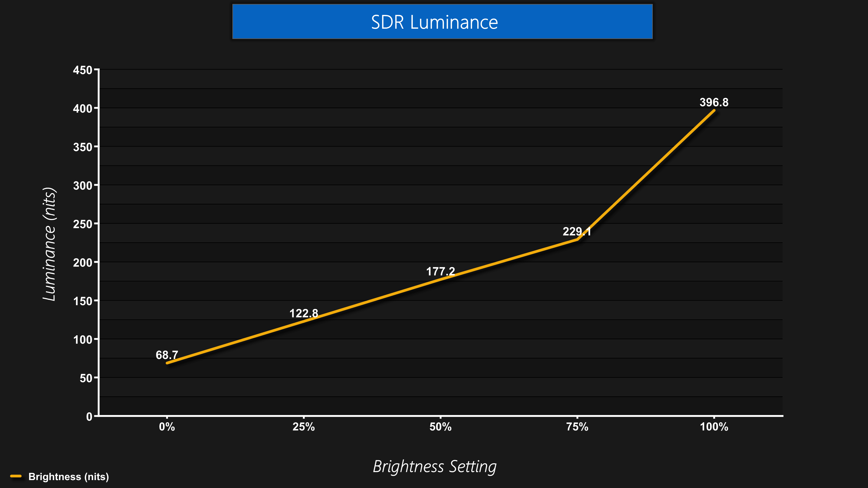Click the 100 y-axis label

pyautogui.click(x=83, y=340)
